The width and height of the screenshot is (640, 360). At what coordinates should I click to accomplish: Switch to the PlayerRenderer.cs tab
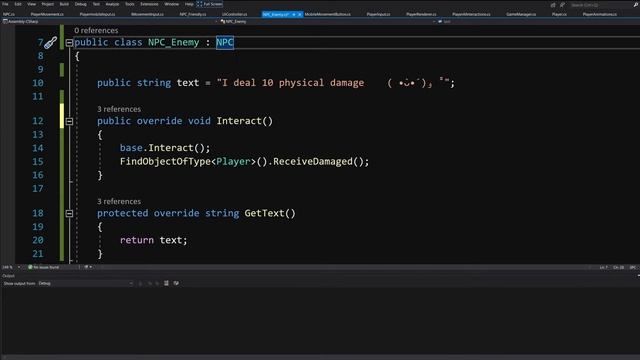point(421,14)
